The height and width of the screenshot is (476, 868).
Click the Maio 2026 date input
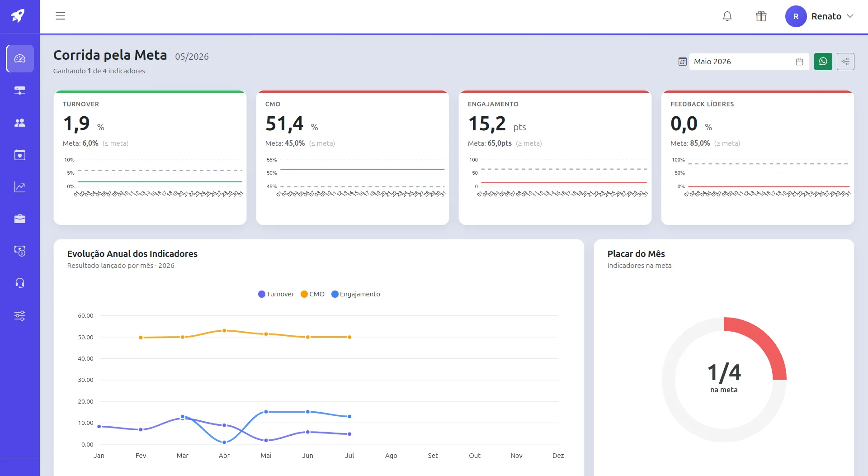pyautogui.click(x=749, y=62)
